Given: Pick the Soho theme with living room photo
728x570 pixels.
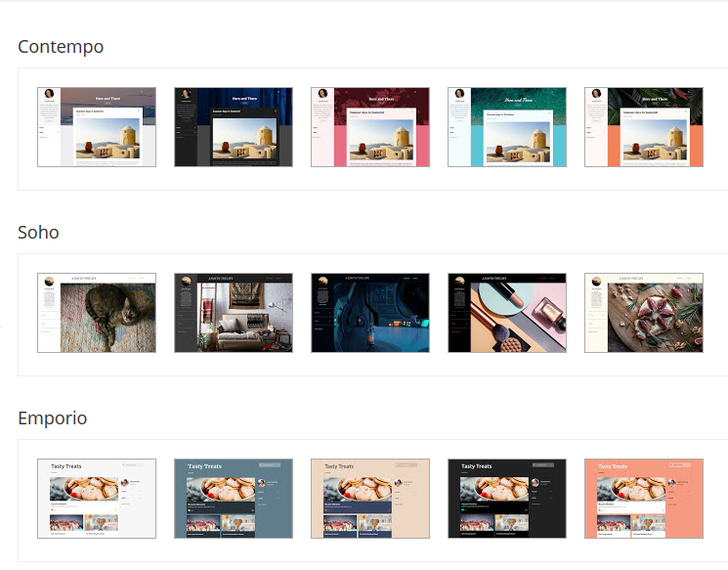Looking at the screenshot, I should [x=234, y=313].
